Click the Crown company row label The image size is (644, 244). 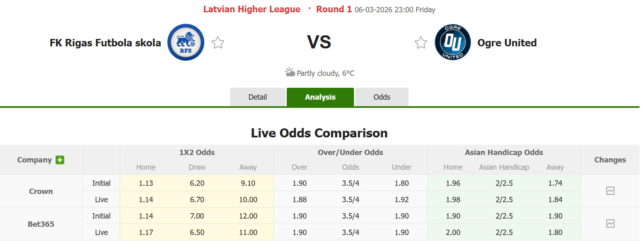coord(41,191)
